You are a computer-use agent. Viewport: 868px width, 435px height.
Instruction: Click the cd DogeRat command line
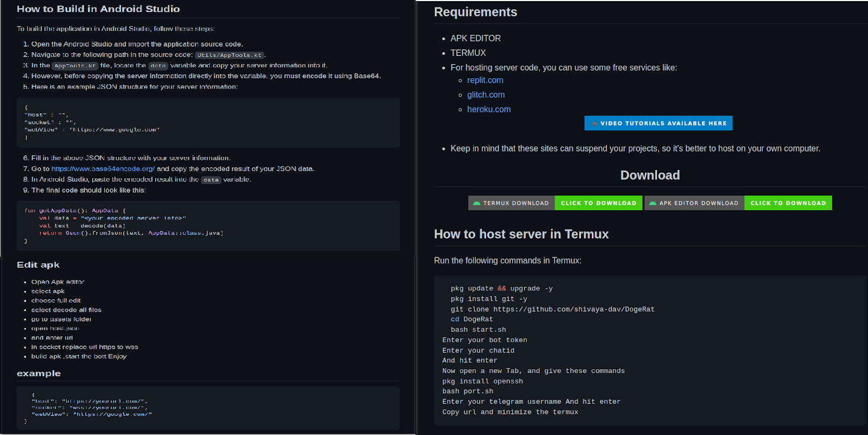coord(471,319)
